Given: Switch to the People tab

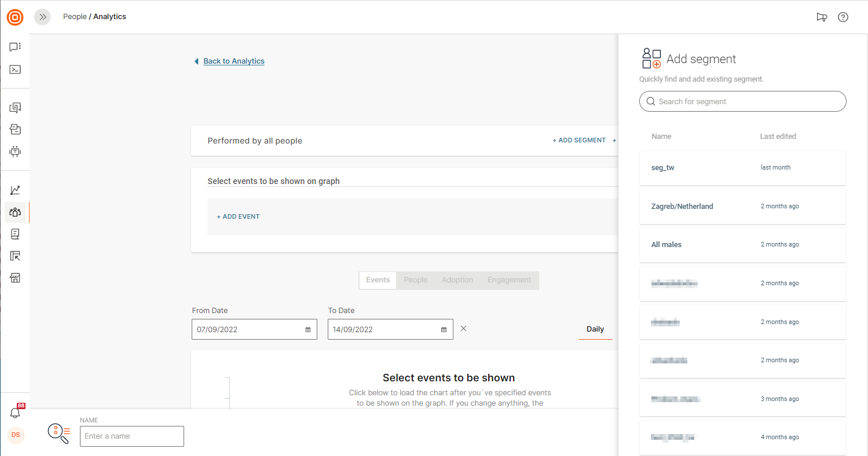Looking at the screenshot, I should click(x=415, y=280).
